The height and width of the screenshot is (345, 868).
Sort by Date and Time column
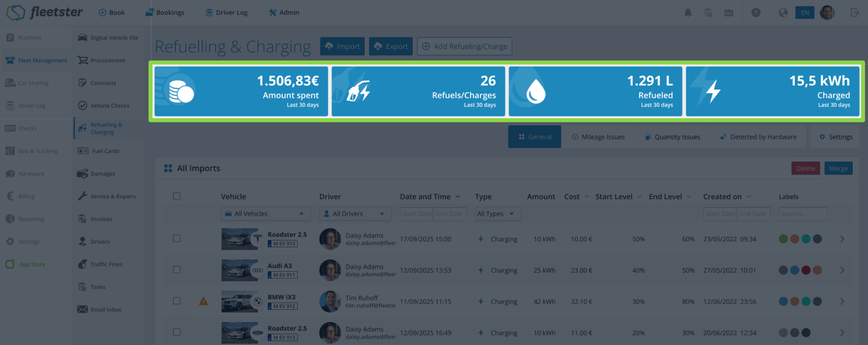[x=430, y=197]
